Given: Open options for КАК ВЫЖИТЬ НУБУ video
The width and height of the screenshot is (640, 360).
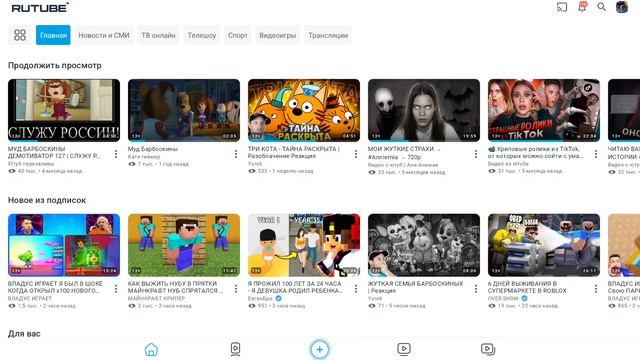Looking at the screenshot, I should click(236, 289).
